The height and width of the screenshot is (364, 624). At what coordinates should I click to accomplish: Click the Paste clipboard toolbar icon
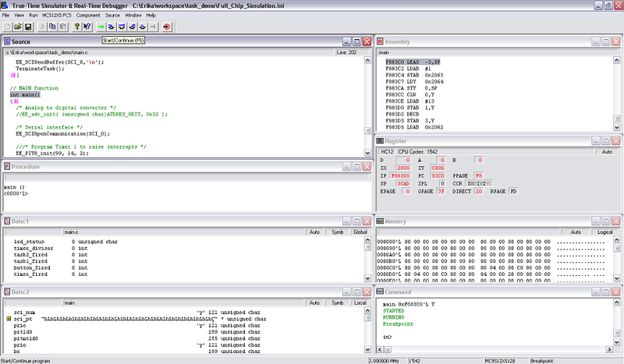(x=62, y=27)
